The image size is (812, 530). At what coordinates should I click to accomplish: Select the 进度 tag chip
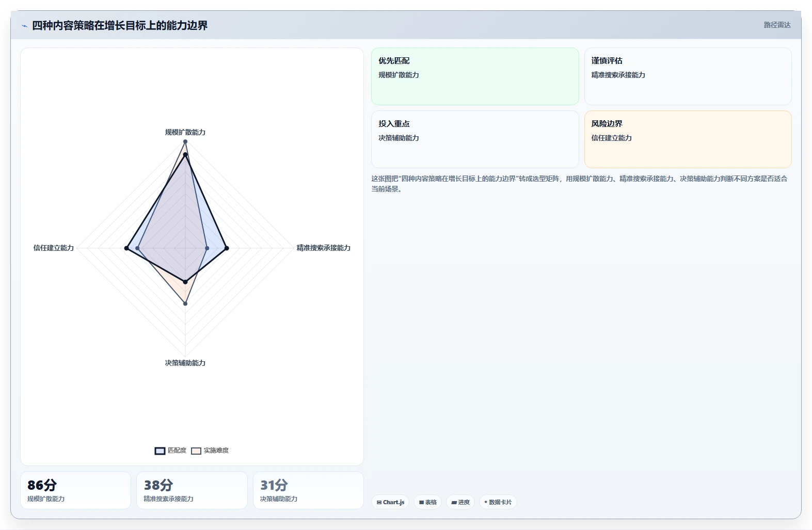point(460,502)
